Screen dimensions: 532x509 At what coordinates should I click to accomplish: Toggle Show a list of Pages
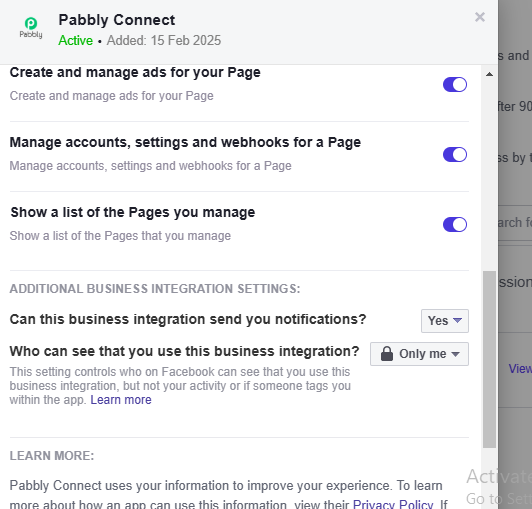455,224
